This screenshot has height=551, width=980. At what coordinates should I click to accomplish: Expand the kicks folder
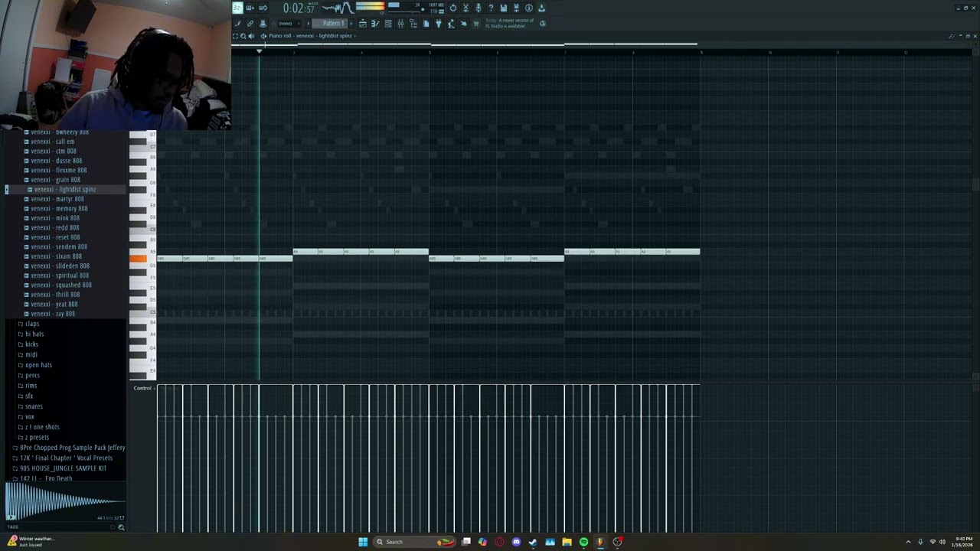click(x=31, y=344)
